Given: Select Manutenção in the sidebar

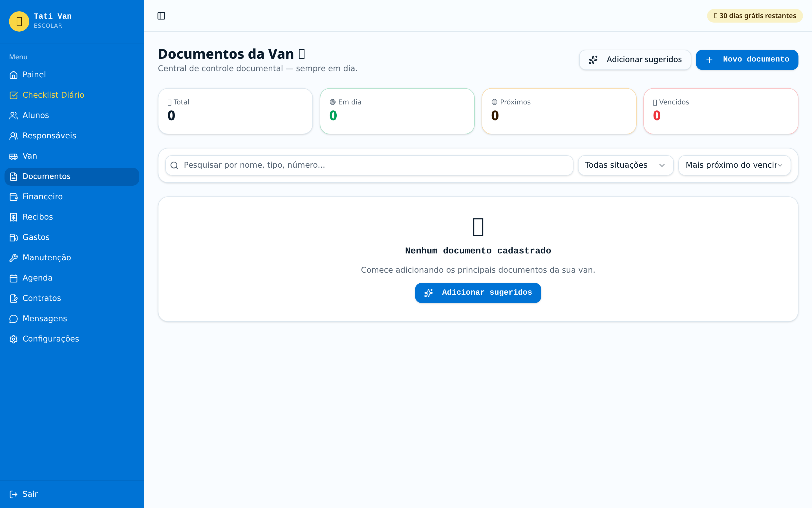Looking at the screenshot, I should coord(72,258).
